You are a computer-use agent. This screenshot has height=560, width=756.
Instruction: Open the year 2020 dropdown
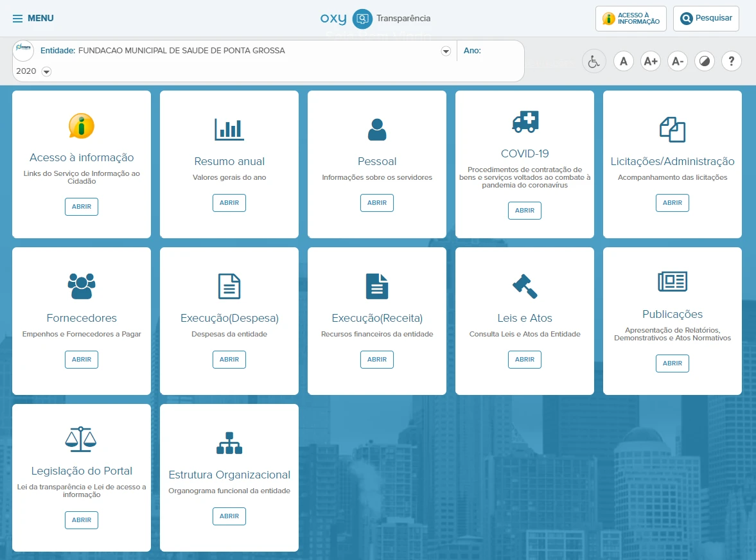[x=46, y=72]
